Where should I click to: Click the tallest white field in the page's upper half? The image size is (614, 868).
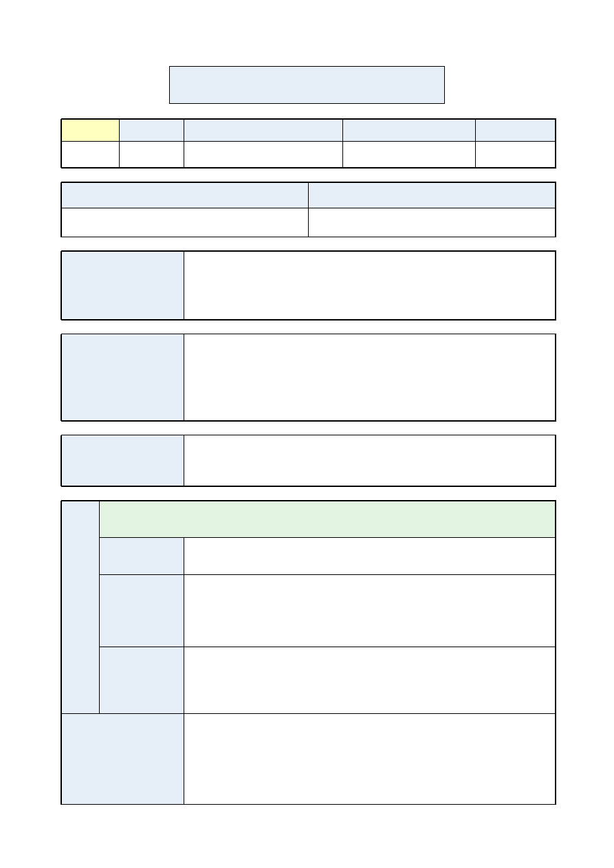point(369,377)
